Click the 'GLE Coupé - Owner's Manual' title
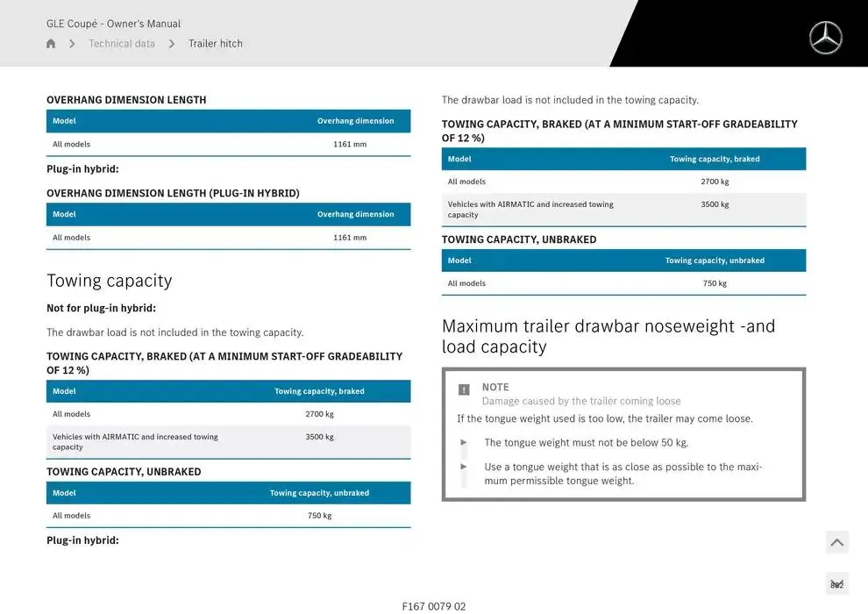Image resolution: width=868 pixels, height=614 pixels. coord(113,24)
